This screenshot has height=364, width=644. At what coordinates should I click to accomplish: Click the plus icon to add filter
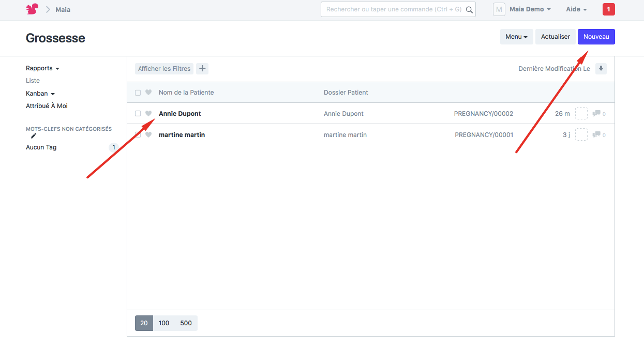202,69
